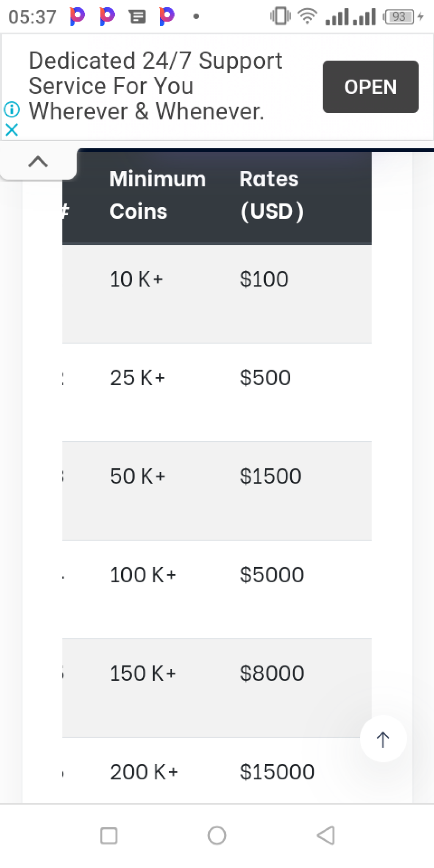Select the 10 K+ coins row
The image size is (434, 868).
217,294
